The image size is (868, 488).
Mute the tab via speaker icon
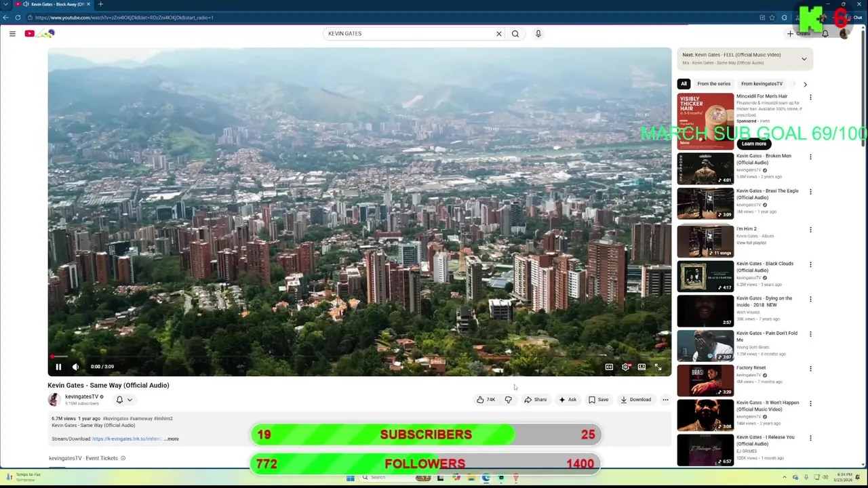point(26,4)
